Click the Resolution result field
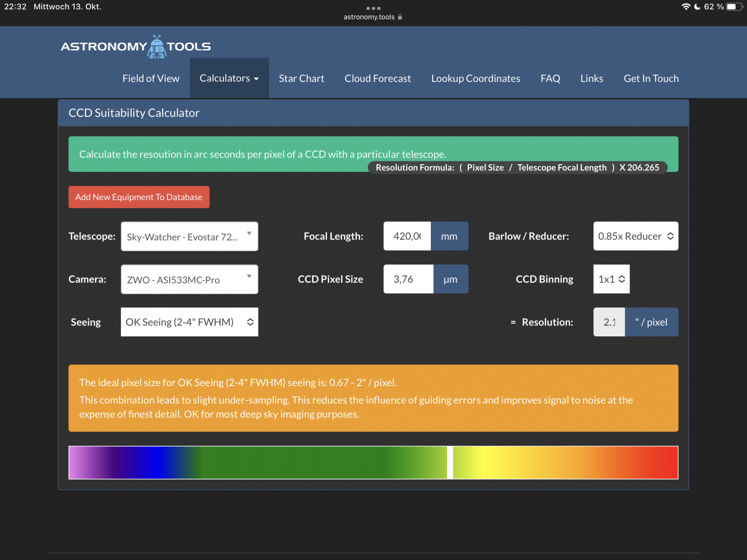The image size is (747, 560). click(x=609, y=322)
